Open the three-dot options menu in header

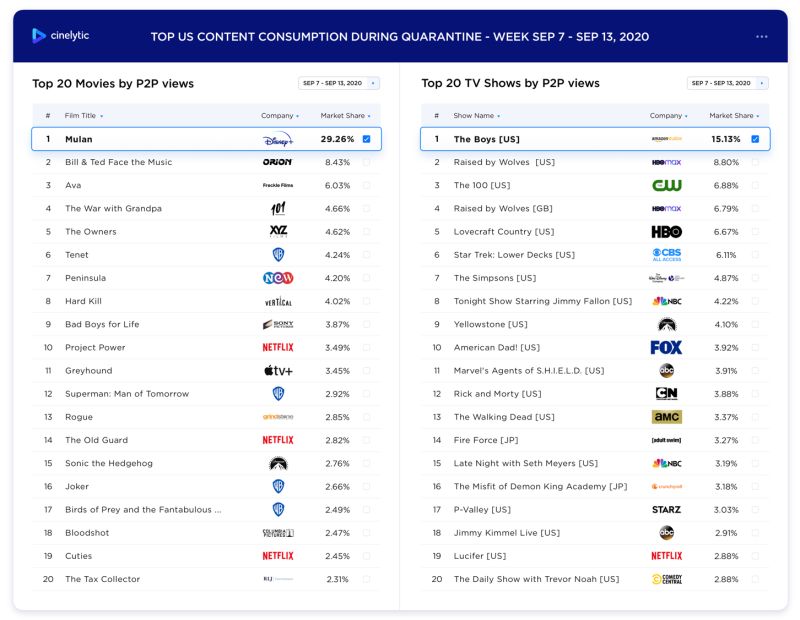click(x=761, y=37)
